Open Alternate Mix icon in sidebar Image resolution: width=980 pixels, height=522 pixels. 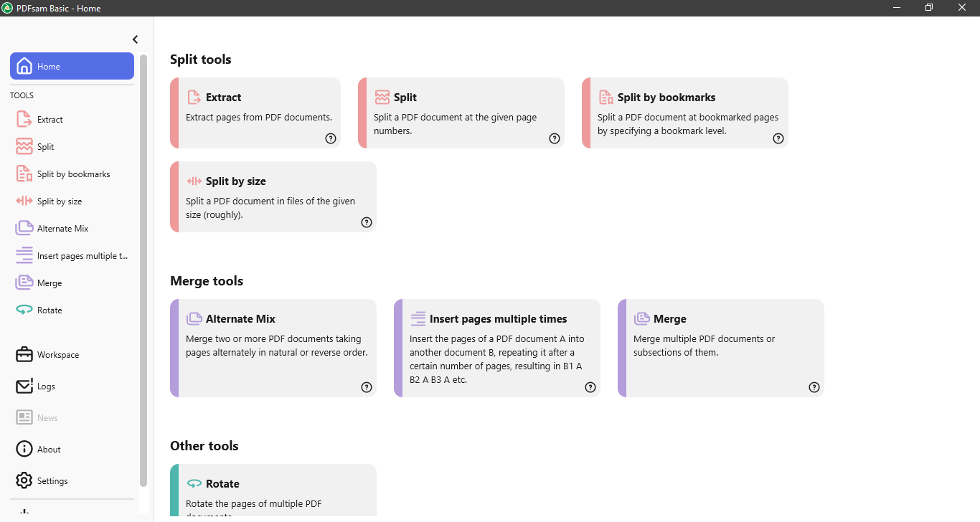(24, 229)
